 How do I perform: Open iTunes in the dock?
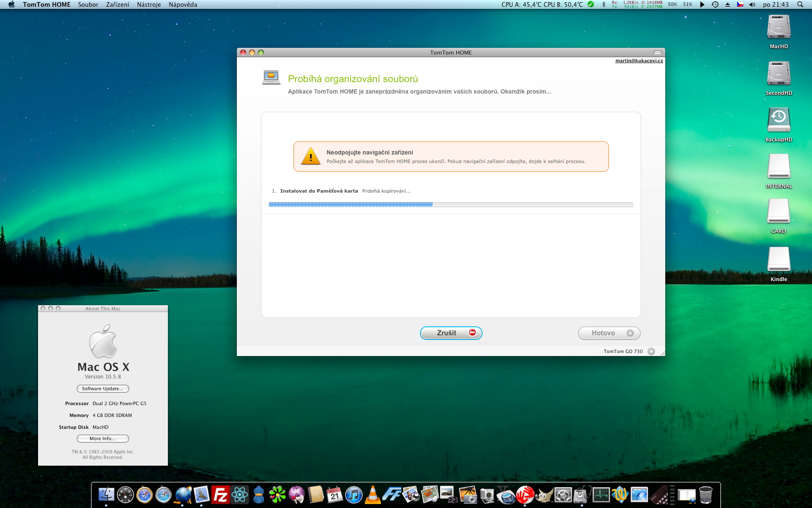pyautogui.click(x=354, y=494)
